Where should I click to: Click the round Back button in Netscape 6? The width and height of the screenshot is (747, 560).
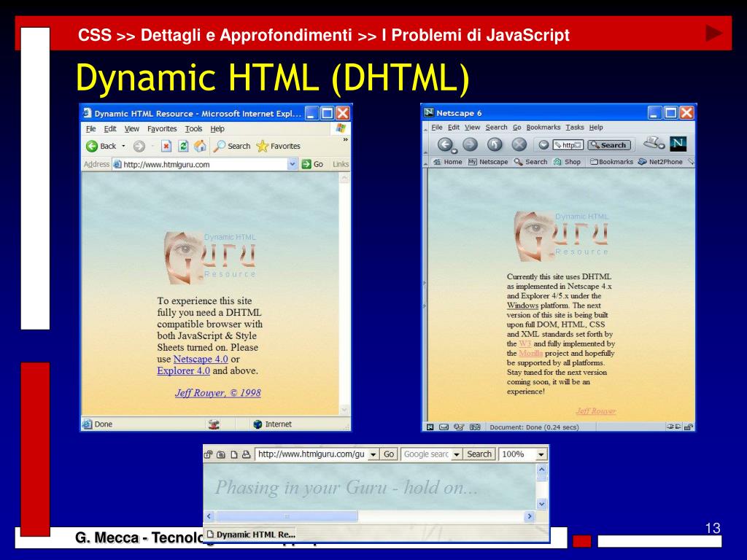(445, 144)
